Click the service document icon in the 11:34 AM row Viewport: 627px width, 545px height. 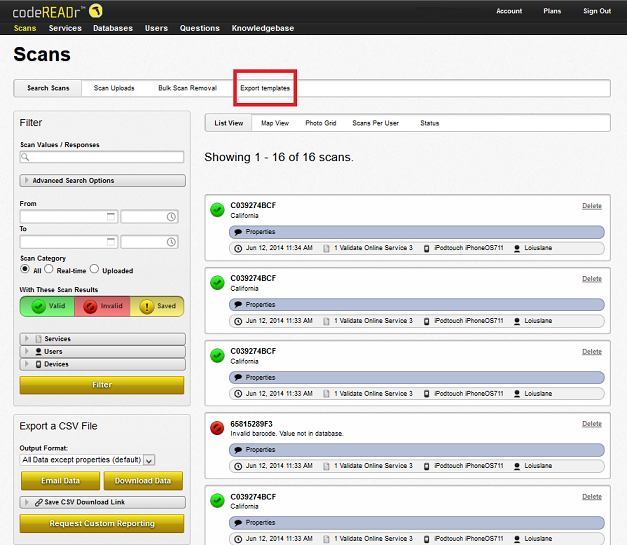(x=326, y=248)
